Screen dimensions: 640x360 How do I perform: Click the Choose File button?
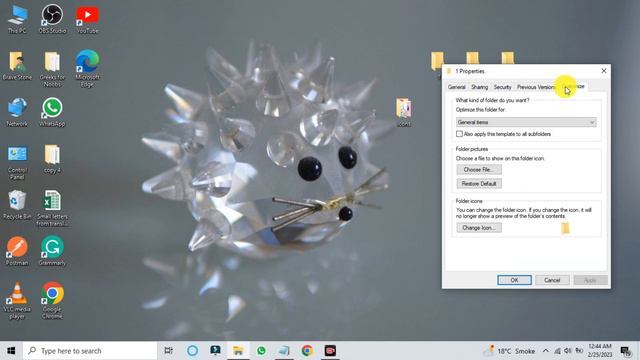[x=479, y=169]
